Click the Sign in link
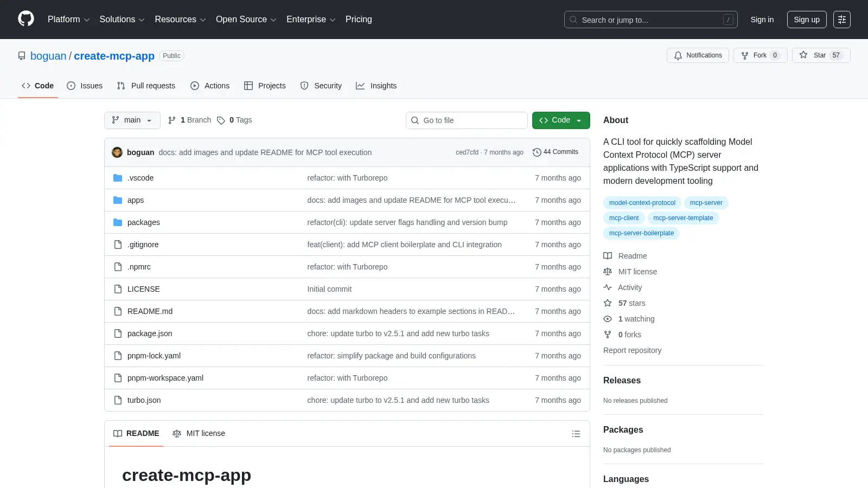Screen dimensions: 868x488 click(762, 20)
